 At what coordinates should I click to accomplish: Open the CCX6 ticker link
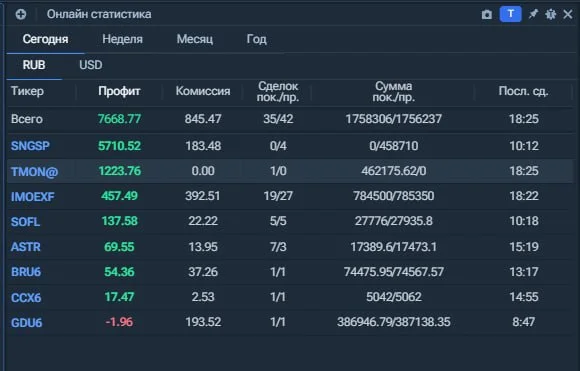coord(26,298)
